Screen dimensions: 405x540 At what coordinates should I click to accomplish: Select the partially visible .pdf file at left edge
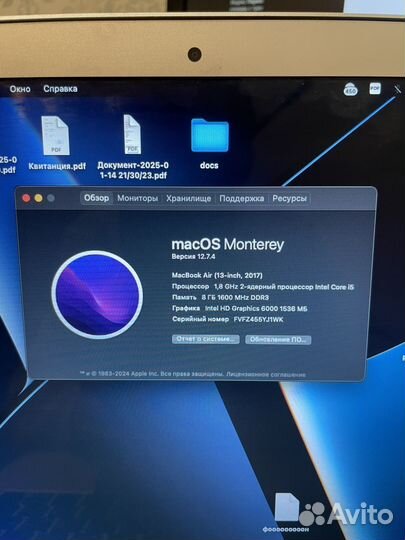click(x=8, y=165)
